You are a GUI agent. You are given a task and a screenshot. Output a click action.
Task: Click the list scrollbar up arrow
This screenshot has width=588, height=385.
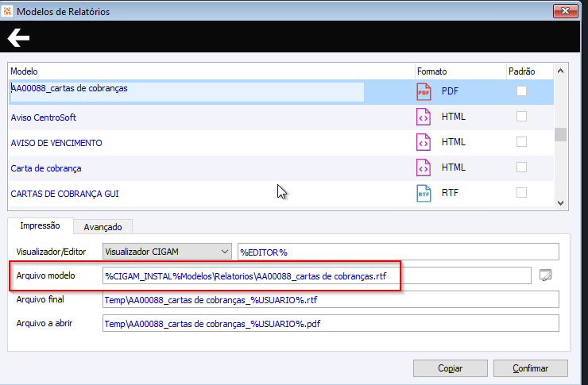click(x=561, y=71)
